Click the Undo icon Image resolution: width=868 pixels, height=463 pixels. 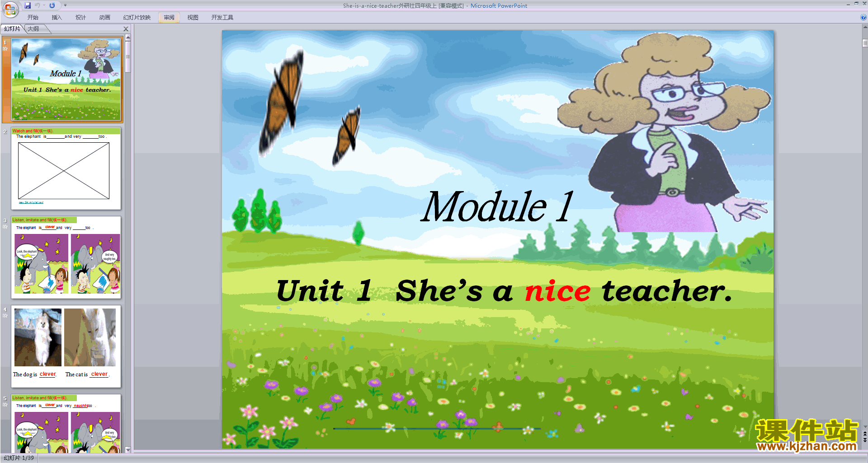pos(37,5)
